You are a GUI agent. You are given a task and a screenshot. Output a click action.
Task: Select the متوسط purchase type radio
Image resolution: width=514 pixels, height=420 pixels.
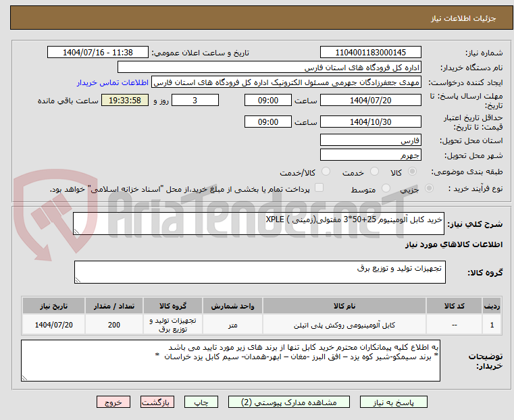[386, 188]
